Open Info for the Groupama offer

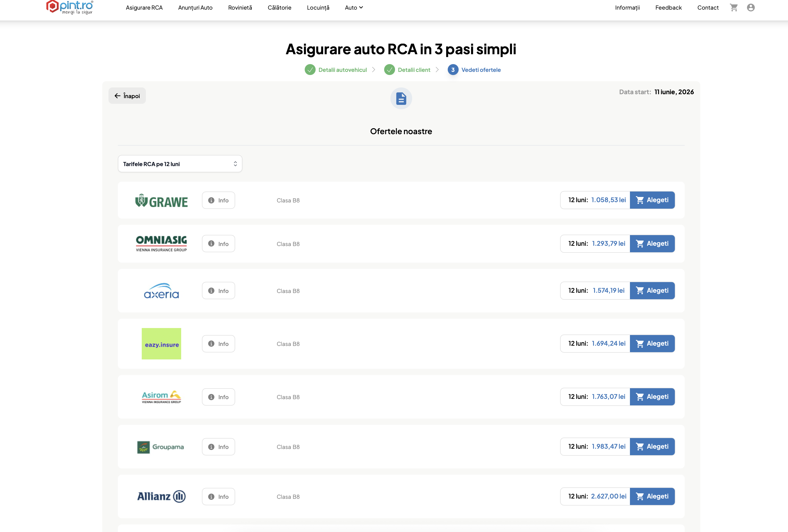(x=218, y=447)
